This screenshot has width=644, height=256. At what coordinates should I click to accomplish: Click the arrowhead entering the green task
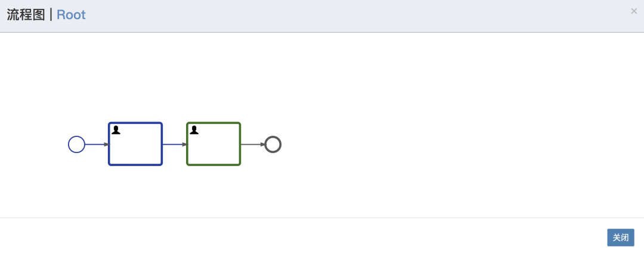click(184, 145)
